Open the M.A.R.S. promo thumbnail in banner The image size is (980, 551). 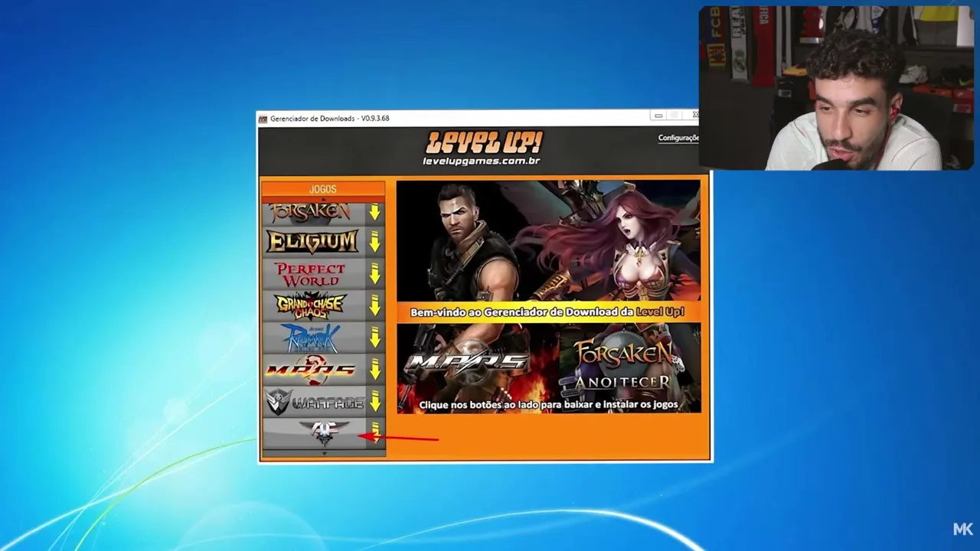[x=469, y=360]
